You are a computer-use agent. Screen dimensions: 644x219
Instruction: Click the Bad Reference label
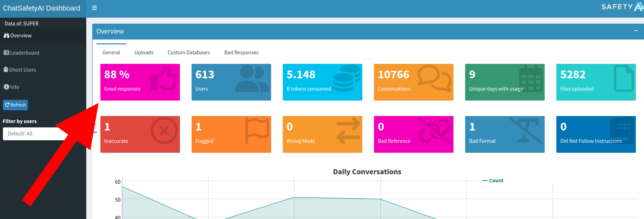(x=394, y=141)
